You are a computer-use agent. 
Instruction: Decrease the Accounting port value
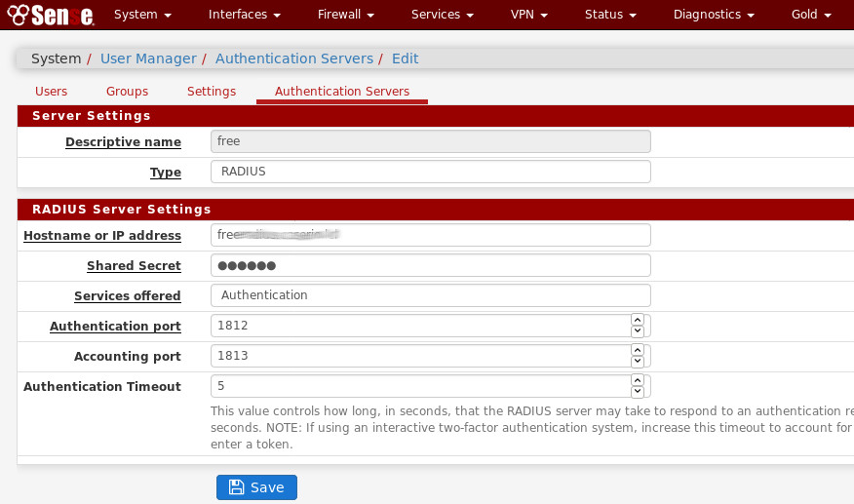(638, 362)
